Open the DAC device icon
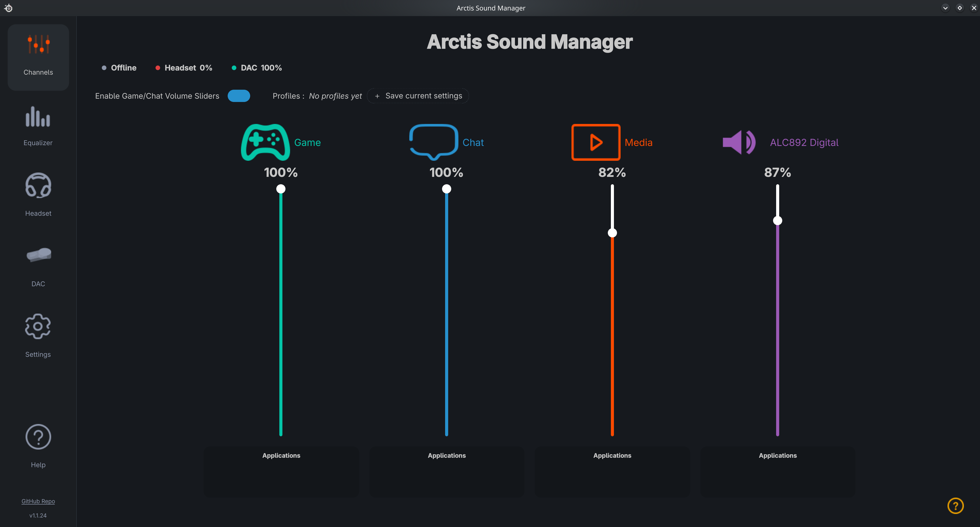 (x=38, y=255)
